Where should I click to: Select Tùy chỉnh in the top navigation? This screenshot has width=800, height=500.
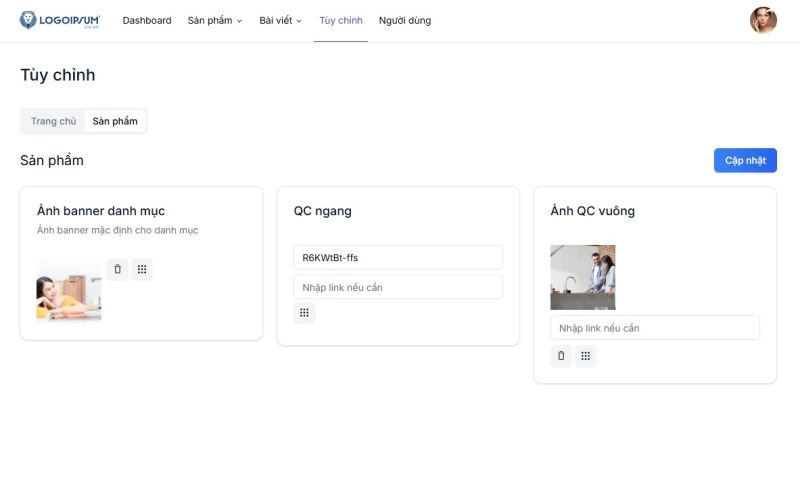tap(341, 20)
